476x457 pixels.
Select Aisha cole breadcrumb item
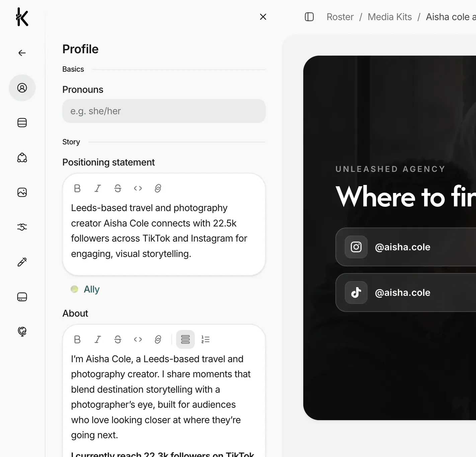click(x=451, y=17)
